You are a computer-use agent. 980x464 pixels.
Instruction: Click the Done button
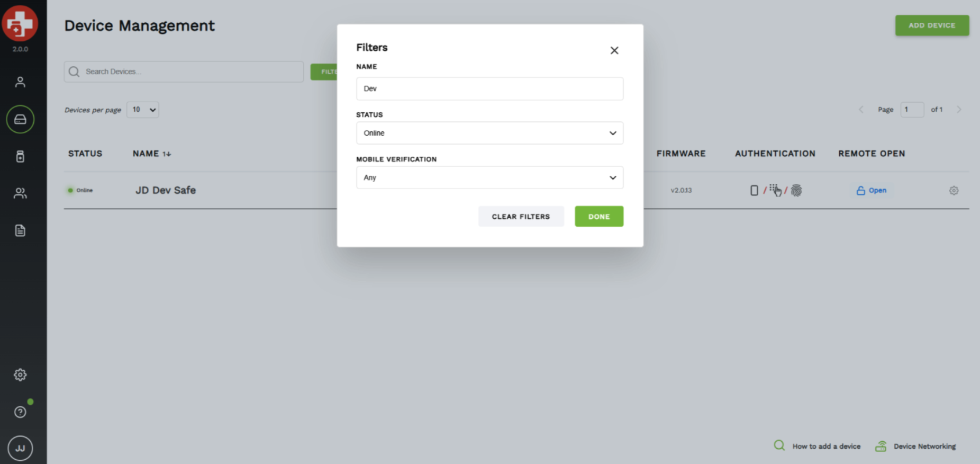[x=599, y=216]
